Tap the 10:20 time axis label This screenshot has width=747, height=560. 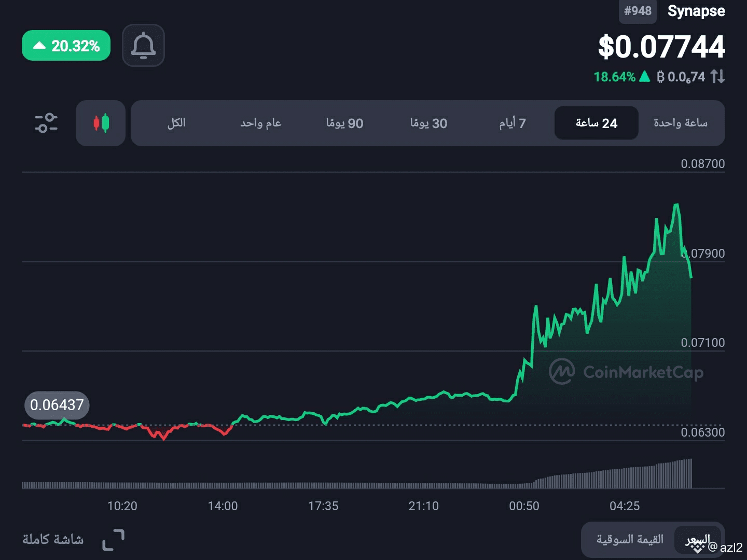pos(122,506)
